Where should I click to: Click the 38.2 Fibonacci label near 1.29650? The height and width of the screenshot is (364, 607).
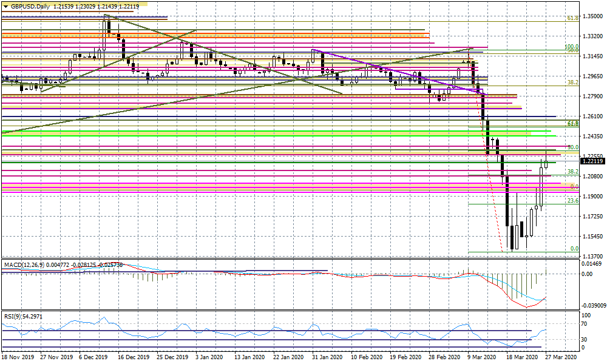(573, 83)
